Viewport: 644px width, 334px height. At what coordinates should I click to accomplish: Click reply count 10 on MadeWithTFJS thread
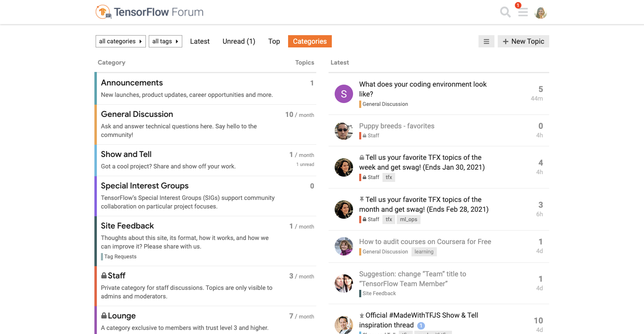539,321
